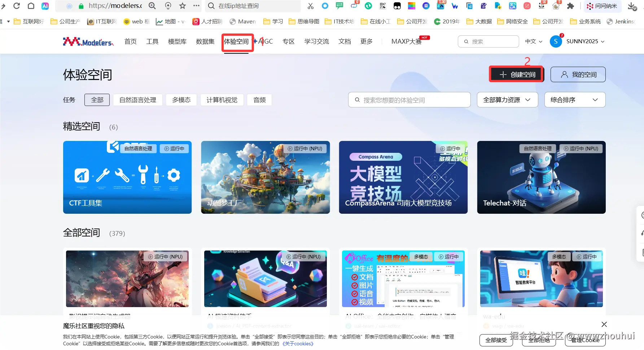Open the CTF工具集 space card

pyautogui.click(x=127, y=177)
